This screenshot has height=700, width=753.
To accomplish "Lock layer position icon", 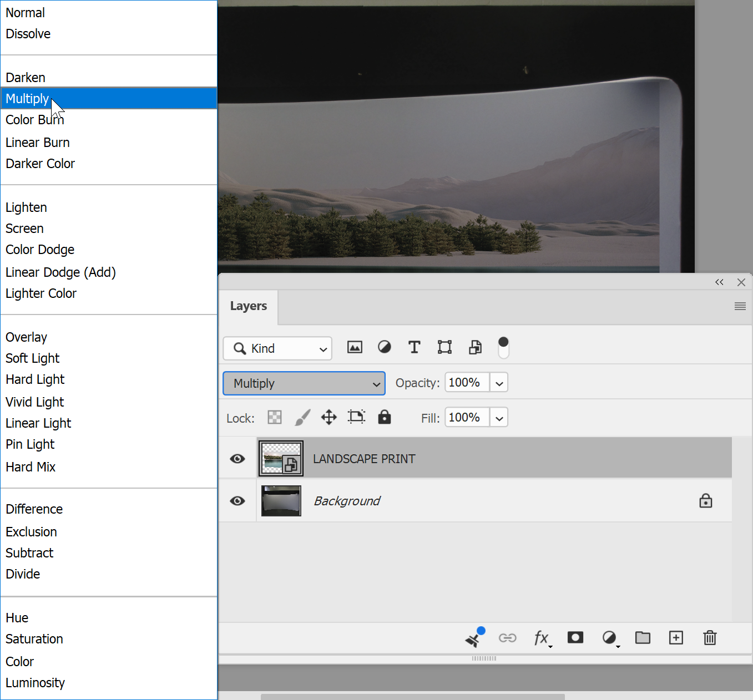I will 329,417.
